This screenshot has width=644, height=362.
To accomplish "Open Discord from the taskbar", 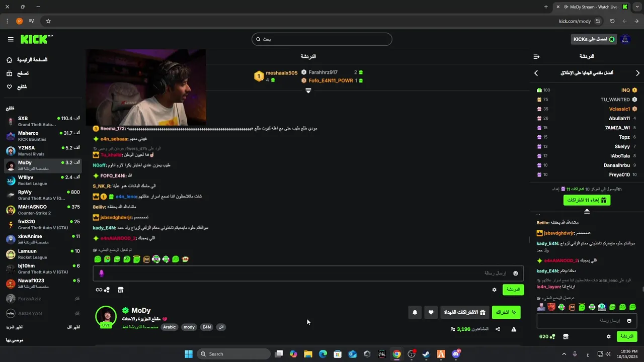I will coord(456,354).
